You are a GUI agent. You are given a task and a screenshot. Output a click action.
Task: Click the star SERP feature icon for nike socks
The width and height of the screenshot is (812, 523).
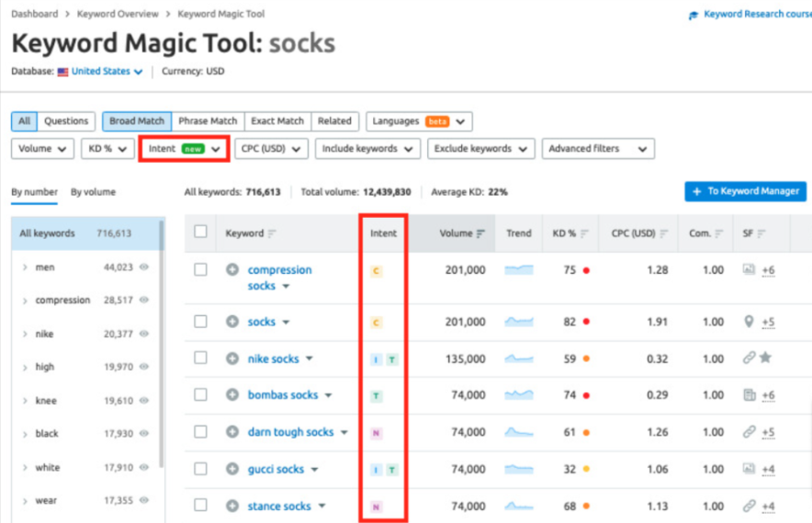tap(765, 358)
